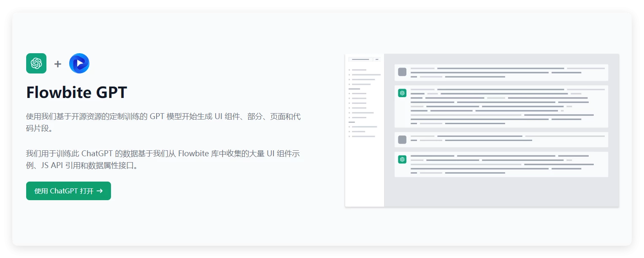
Task: Select the last item in the preview sidebar list
Action: click(363, 136)
